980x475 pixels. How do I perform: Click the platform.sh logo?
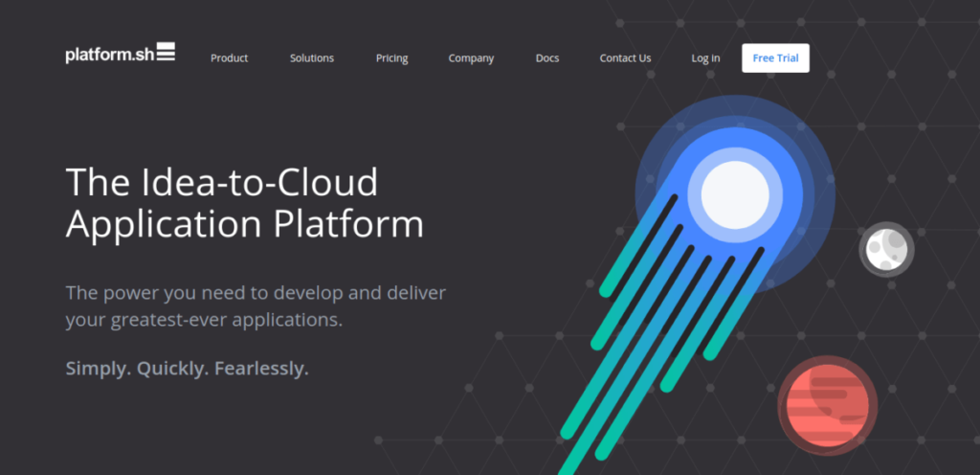(x=120, y=54)
